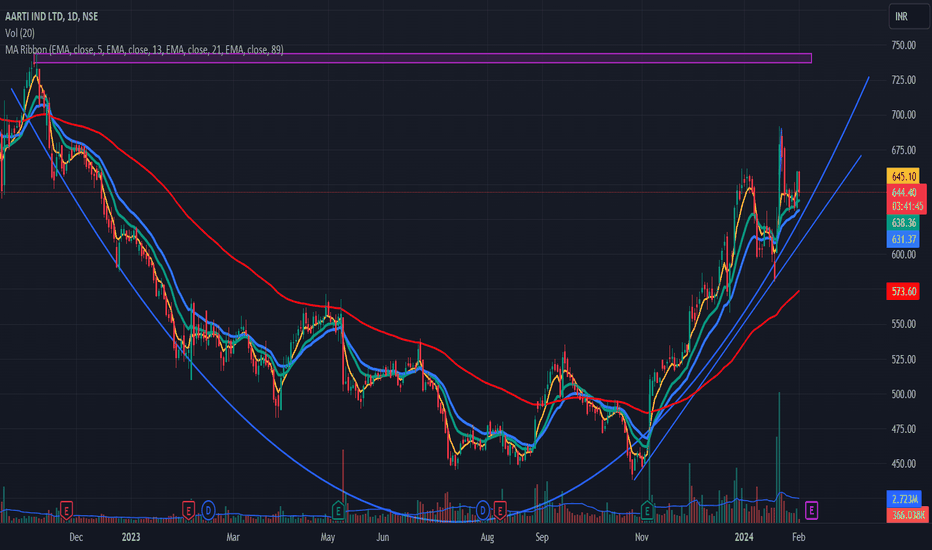Click the 450.00 price scale label
Screen dimensions: 932x550
(903, 464)
